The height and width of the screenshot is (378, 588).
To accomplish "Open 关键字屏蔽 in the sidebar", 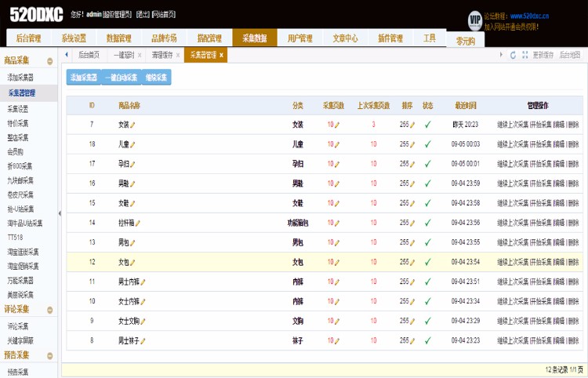I will [x=20, y=340].
